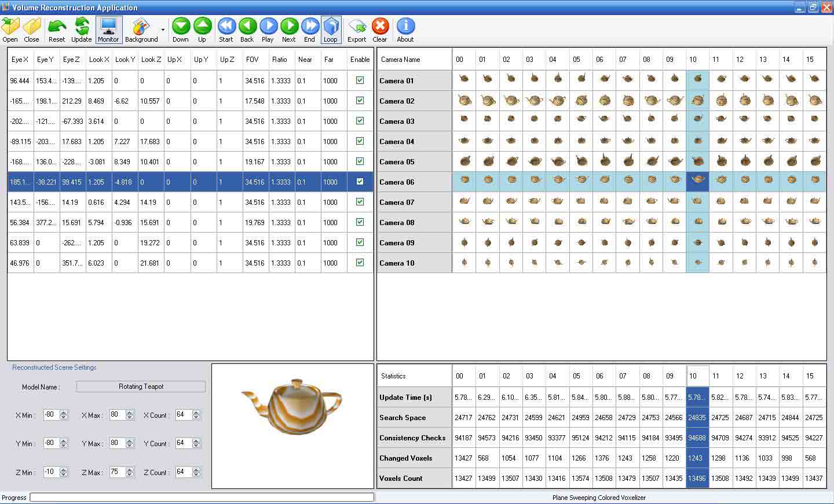Open the Background dropdown arrow
834x504 pixels.
click(163, 30)
